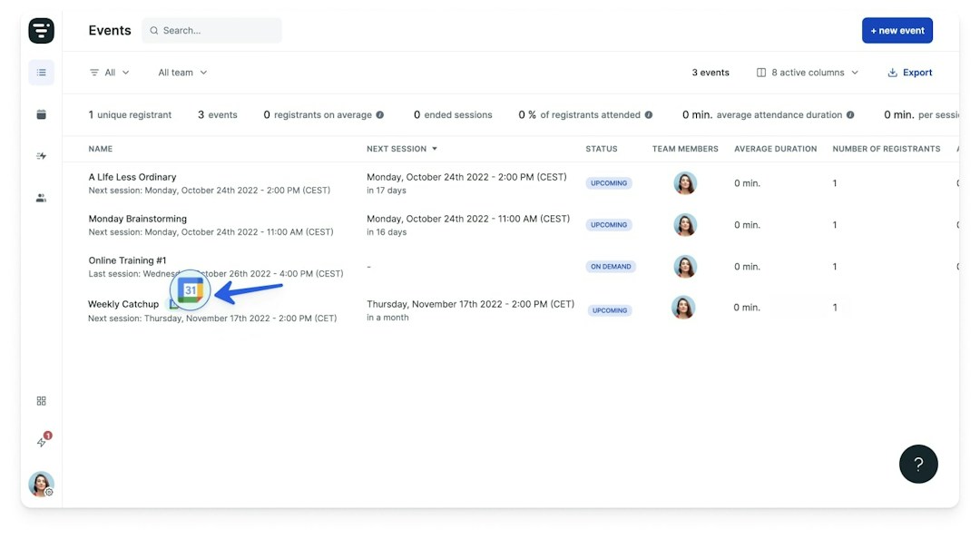Click Upcoming badge for A Life Less Ordinary
980x539 pixels.
(609, 183)
